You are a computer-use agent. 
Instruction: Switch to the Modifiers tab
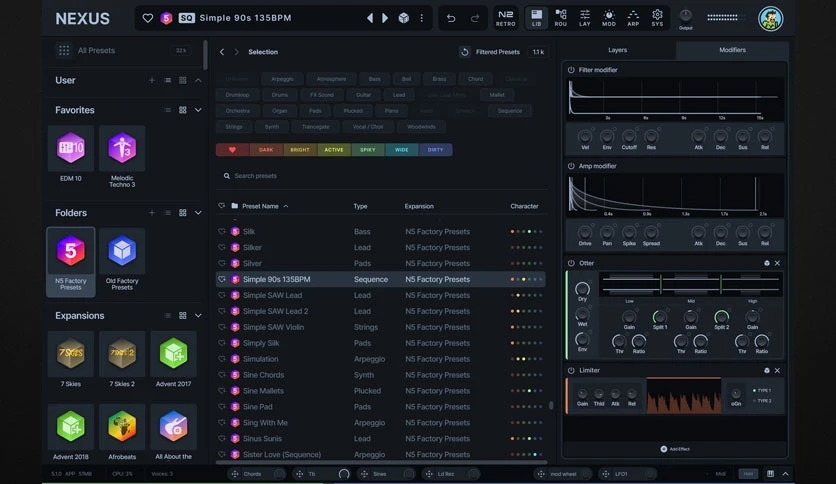click(732, 50)
